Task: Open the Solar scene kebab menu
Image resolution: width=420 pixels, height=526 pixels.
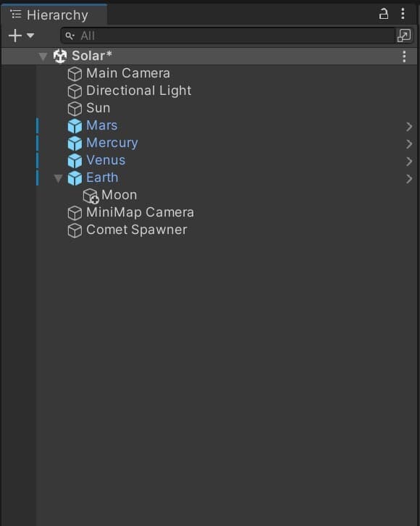Action: pos(404,57)
